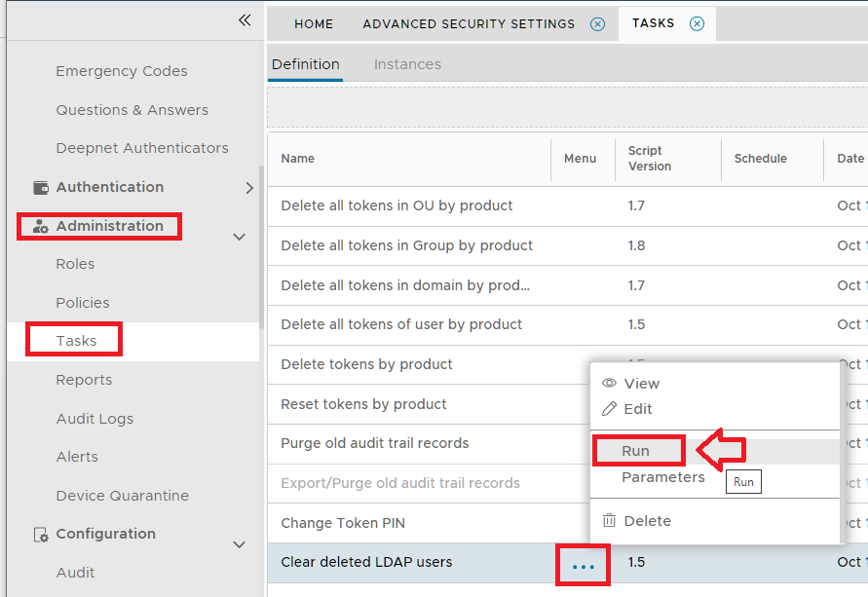Collapse the Administration section chevron

tap(240, 237)
